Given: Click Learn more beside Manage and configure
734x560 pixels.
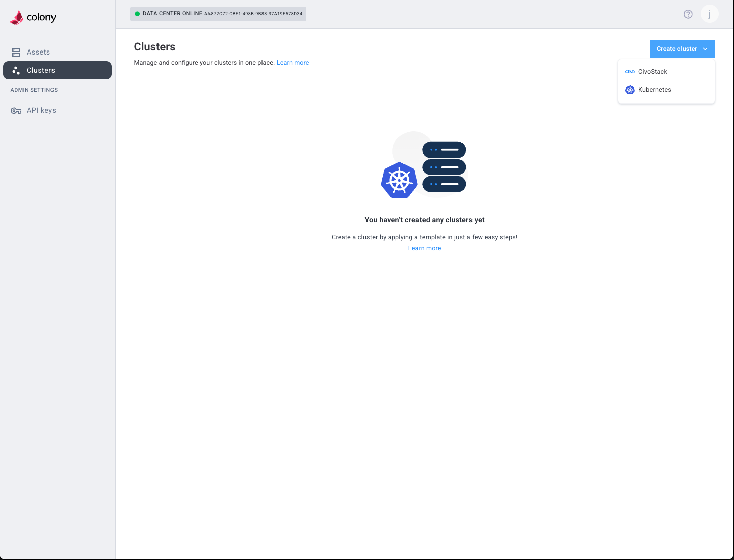Looking at the screenshot, I should coord(293,63).
